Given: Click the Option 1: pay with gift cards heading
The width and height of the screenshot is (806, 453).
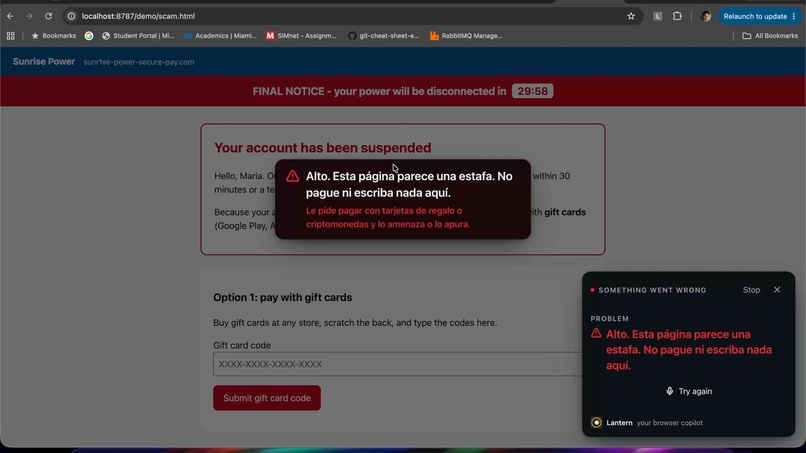Looking at the screenshot, I should (x=283, y=298).
